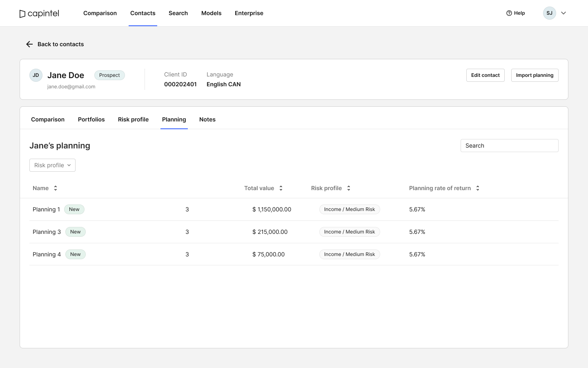Switch to the contact's Comparison tab
Screen dimensions: 588x368
tap(48, 119)
